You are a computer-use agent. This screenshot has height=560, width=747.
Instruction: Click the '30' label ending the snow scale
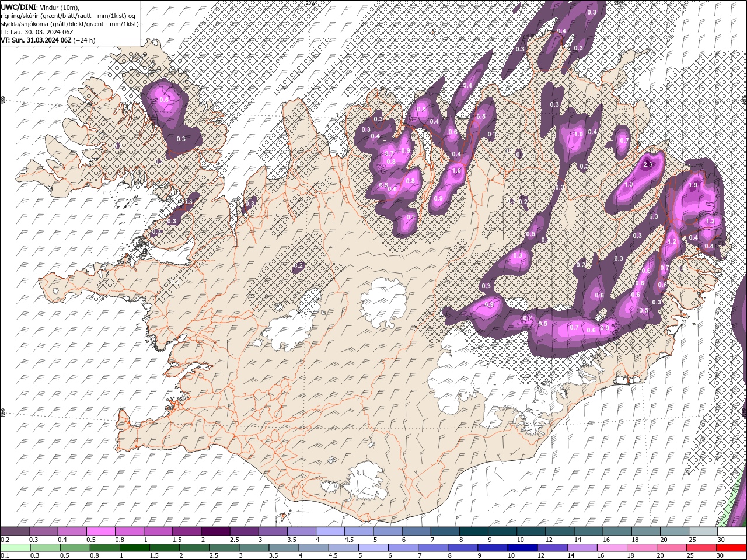[x=721, y=540]
